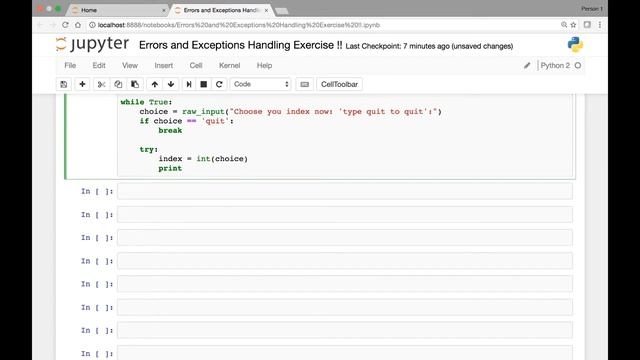
Task: Reload the browser page
Action: point(65,25)
